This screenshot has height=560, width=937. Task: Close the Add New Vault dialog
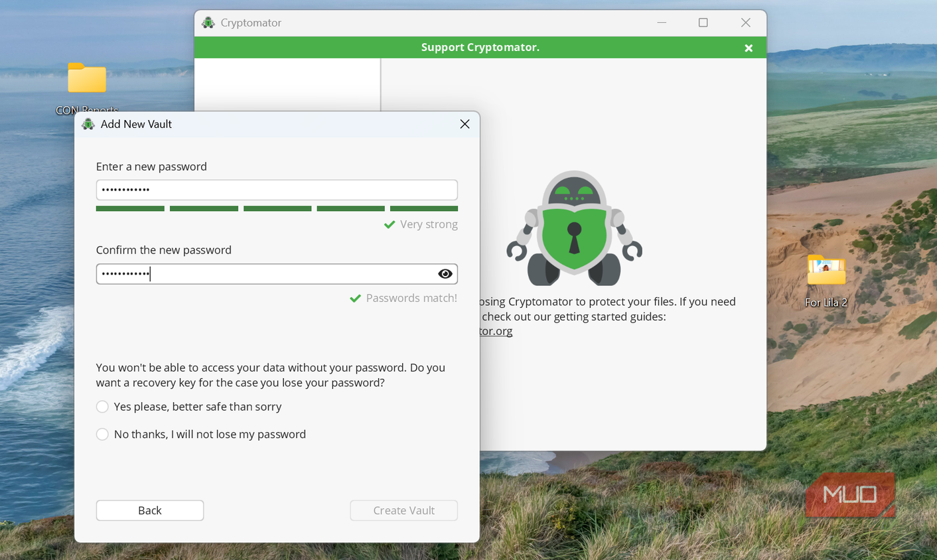coord(465,124)
